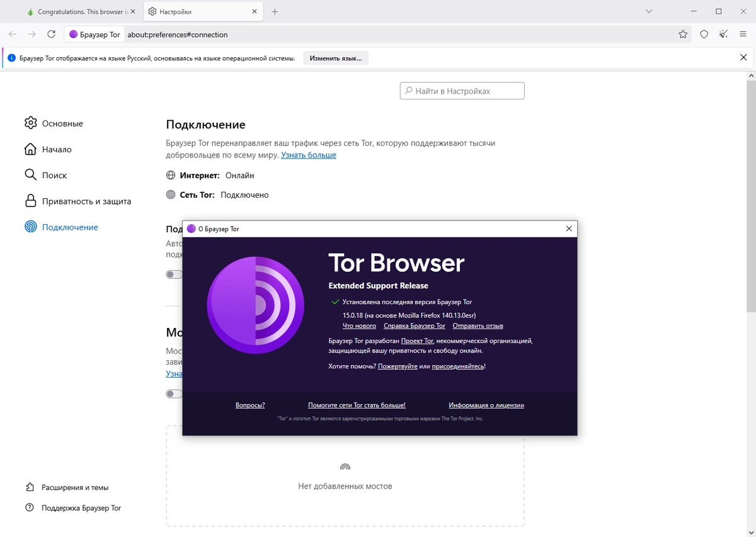Click the onion icon beside Подключение

[30, 227]
